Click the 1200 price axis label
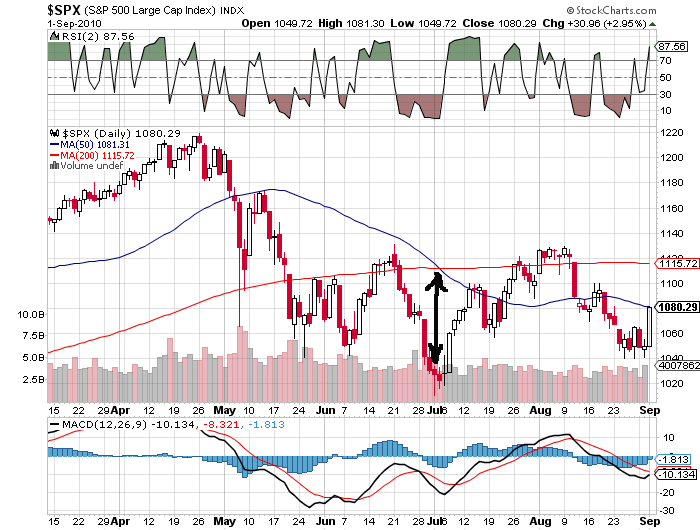The image size is (700, 530). [x=671, y=157]
